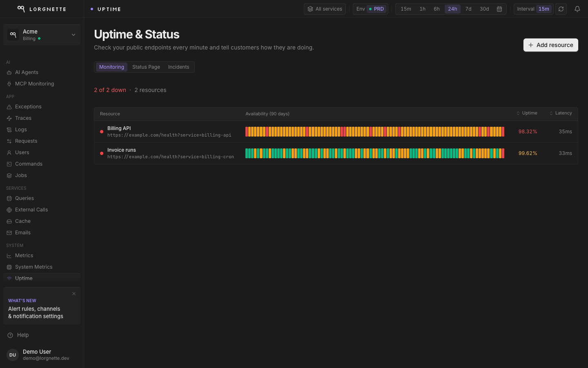Set time range to 1h
588x368 pixels.
(423, 9)
